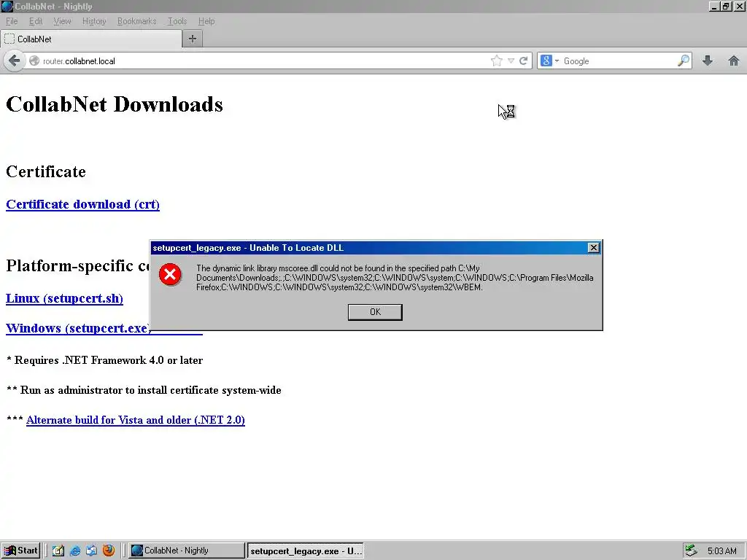747x560 pixels.
Task: Click the Nightly globe icon in title bar
Action: tap(7, 7)
